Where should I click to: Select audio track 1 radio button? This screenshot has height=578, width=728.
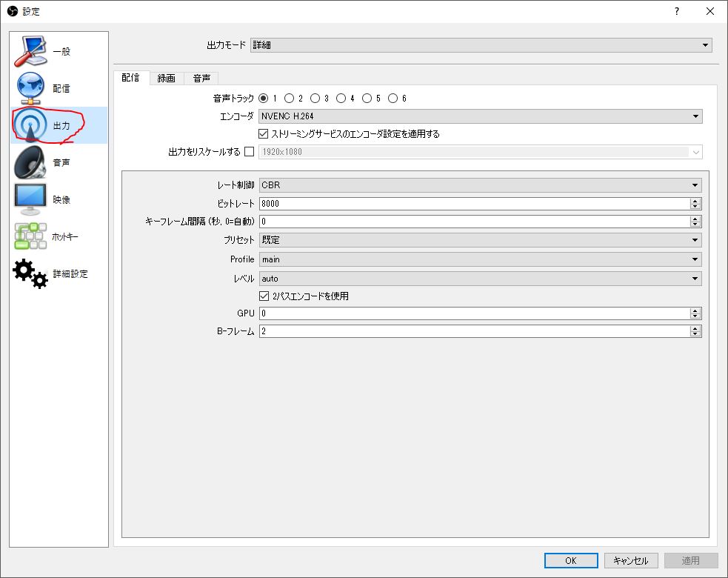pos(263,98)
